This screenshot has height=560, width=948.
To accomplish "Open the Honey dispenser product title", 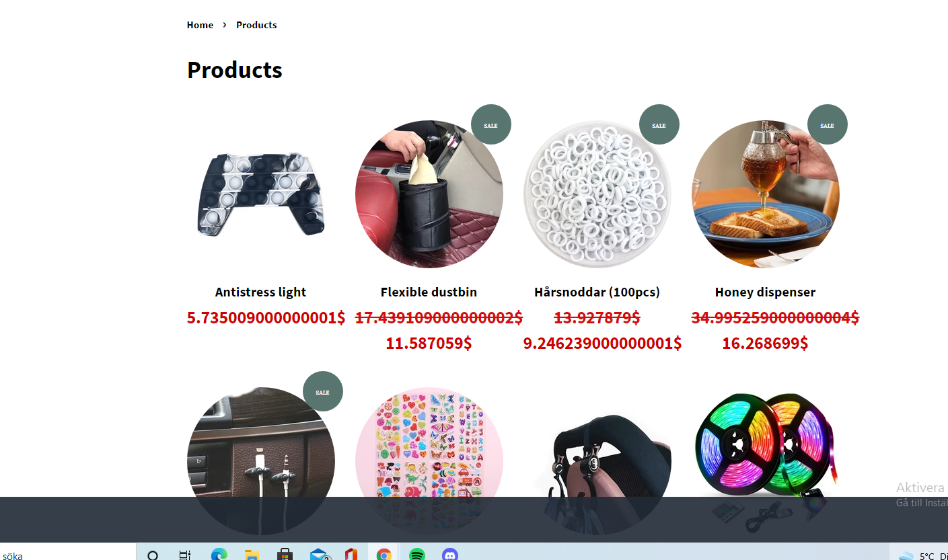I will point(765,292).
